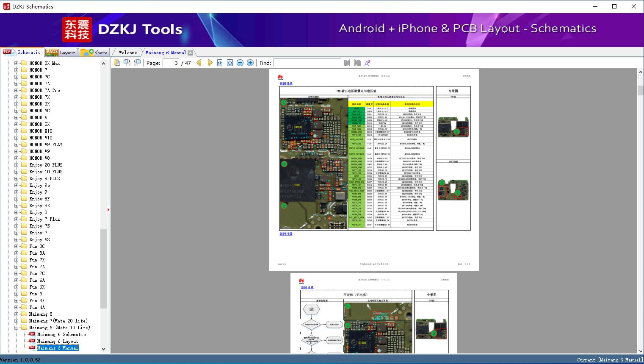Click the document viewer vertical scrollbar thumb
This screenshot has height=364, width=644.
(x=640, y=91)
